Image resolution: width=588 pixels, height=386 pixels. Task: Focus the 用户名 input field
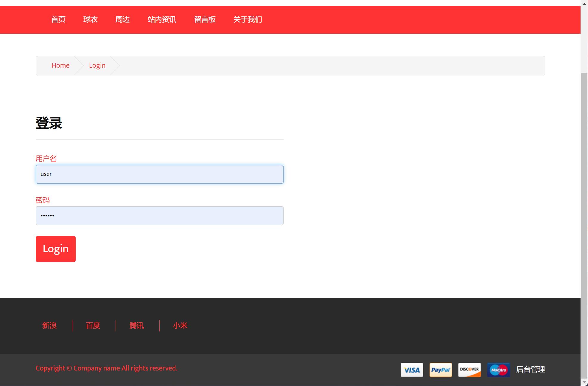tap(159, 174)
